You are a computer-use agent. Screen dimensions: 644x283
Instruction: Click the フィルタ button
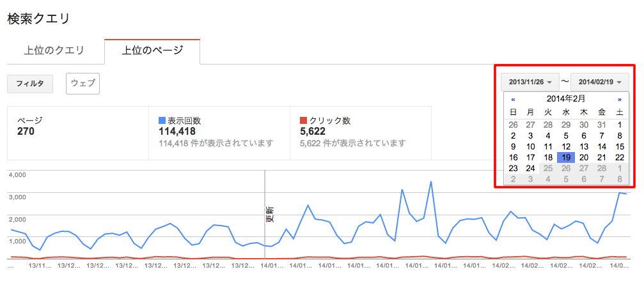(30, 84)
